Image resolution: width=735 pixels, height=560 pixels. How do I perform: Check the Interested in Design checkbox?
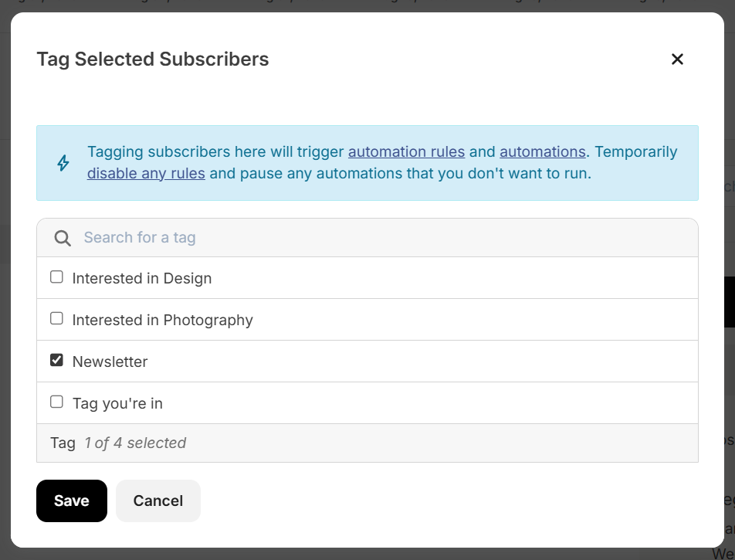[x=56, y=277]
